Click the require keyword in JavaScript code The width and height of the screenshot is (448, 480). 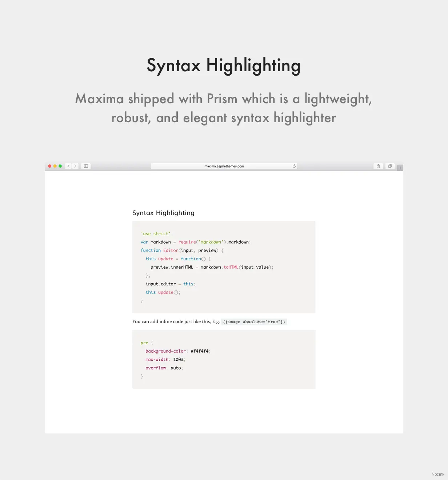[x=187, y=242]
